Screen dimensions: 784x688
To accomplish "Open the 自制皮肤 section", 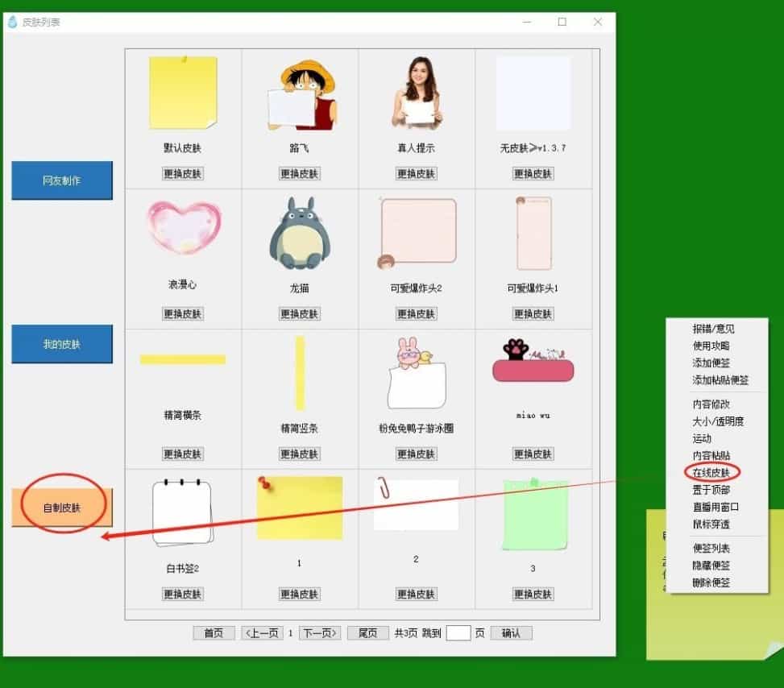I will (x=62, y=508).
